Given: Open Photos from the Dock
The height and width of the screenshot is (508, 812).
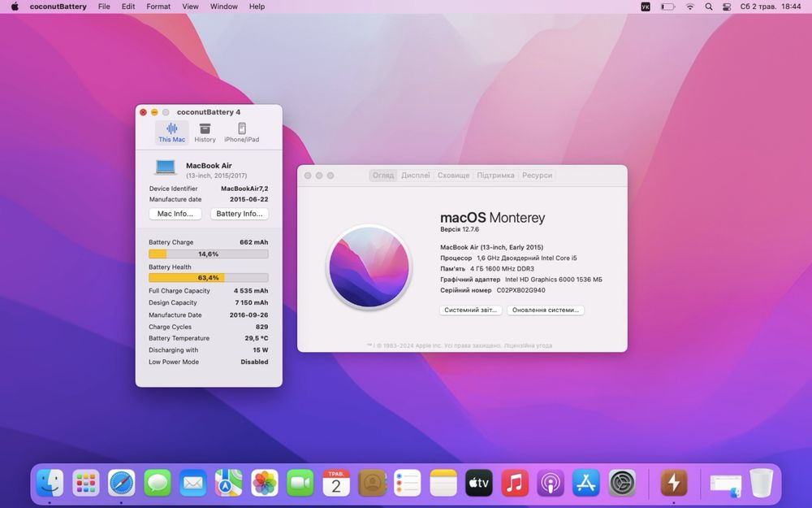Looking at the screenshot, I should click(x=264, y=483).
